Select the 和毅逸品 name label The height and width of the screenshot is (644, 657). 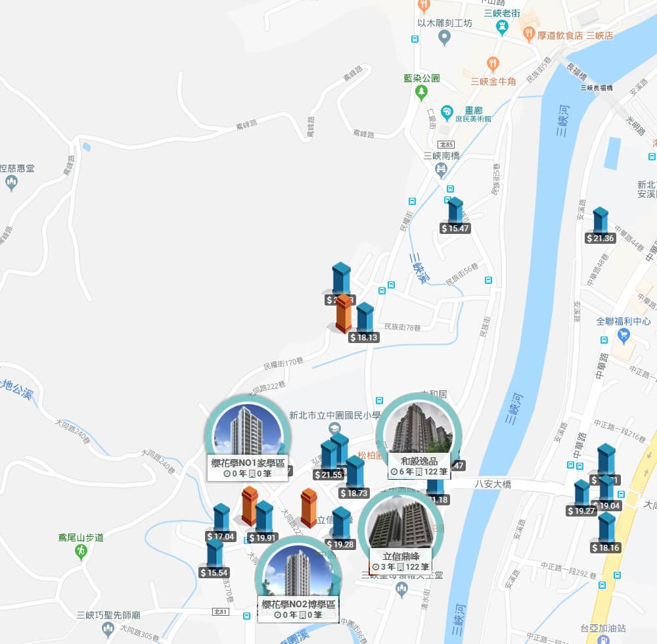(419, 461)
